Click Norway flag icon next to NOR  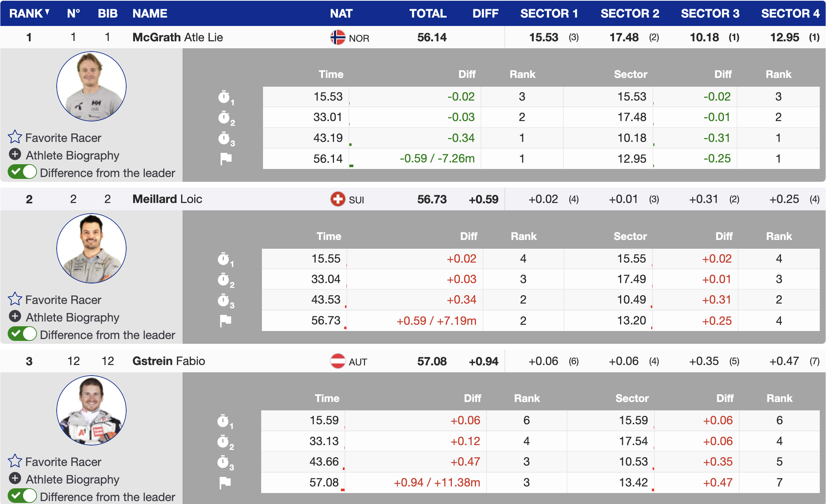(338, 37)
